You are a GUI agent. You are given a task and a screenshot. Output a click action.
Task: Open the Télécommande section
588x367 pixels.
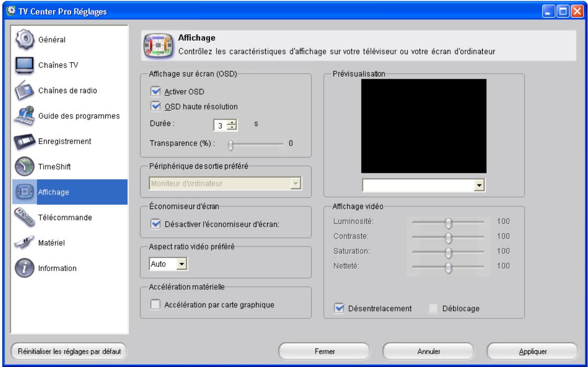69,217
